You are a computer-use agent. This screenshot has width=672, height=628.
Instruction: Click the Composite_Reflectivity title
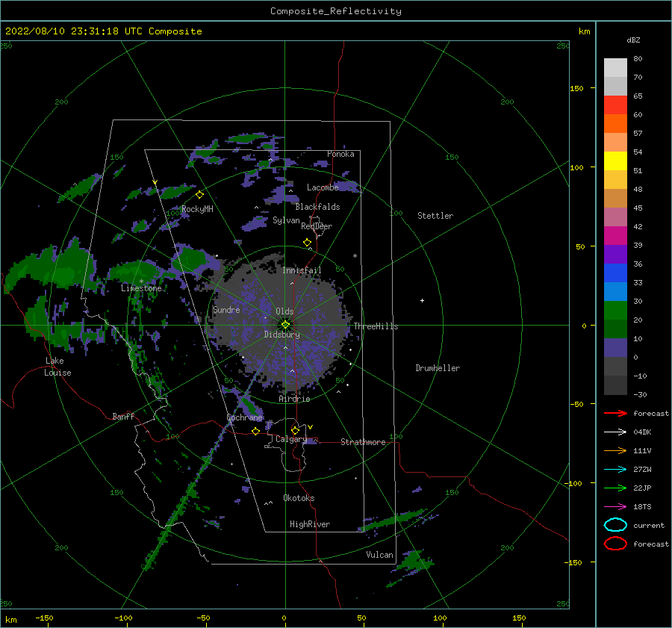(336, 11)
